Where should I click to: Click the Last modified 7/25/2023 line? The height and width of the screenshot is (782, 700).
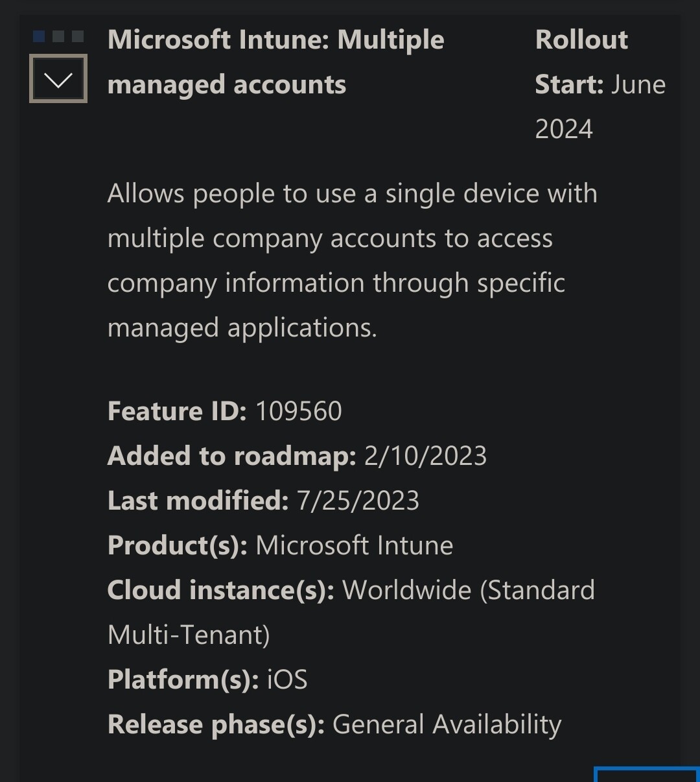tap(263, 501)
